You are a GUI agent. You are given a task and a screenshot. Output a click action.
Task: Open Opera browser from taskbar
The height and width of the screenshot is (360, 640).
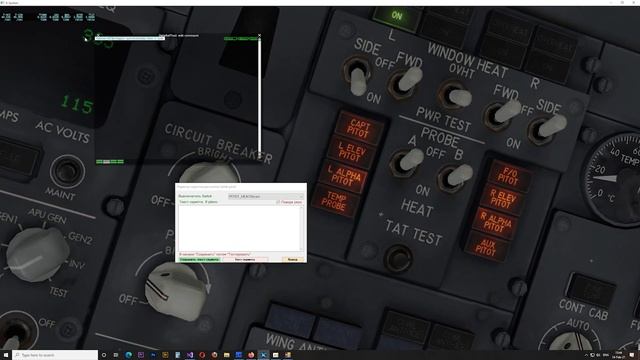tap(202, 355)
